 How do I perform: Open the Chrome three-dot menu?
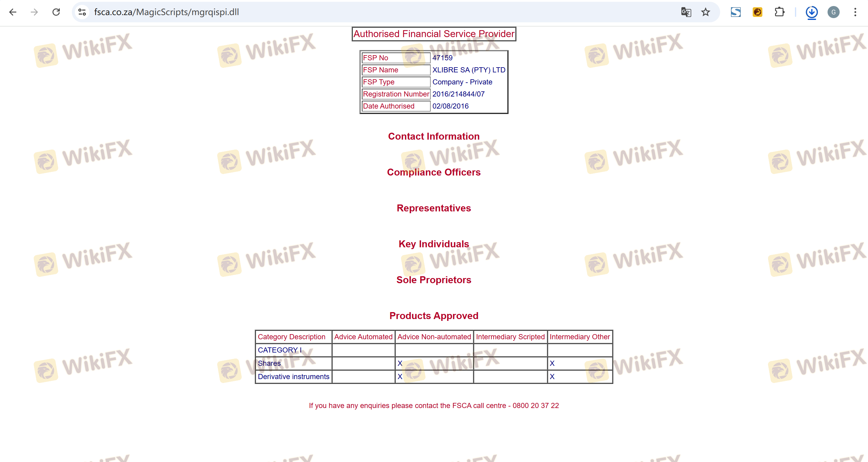click(855, 12)
